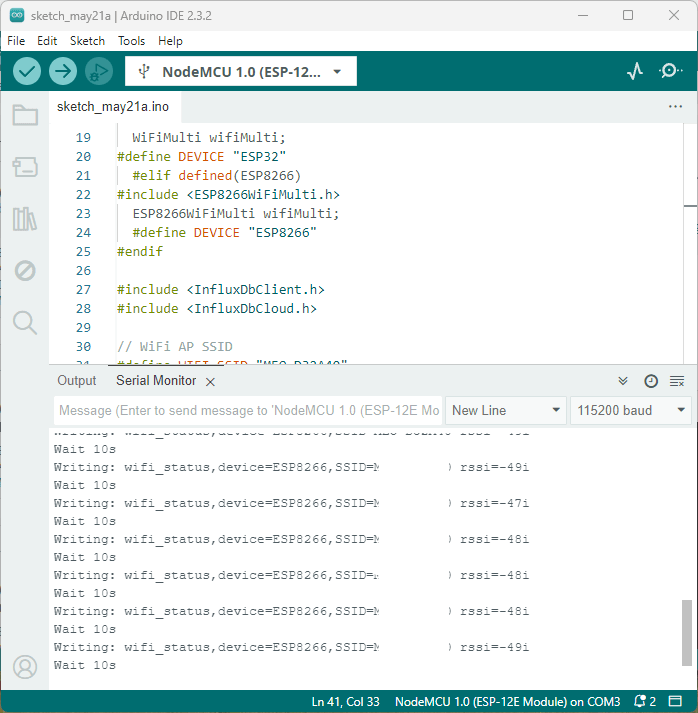Switch to the Output tab
698x713 pixels.
point(77,381)
